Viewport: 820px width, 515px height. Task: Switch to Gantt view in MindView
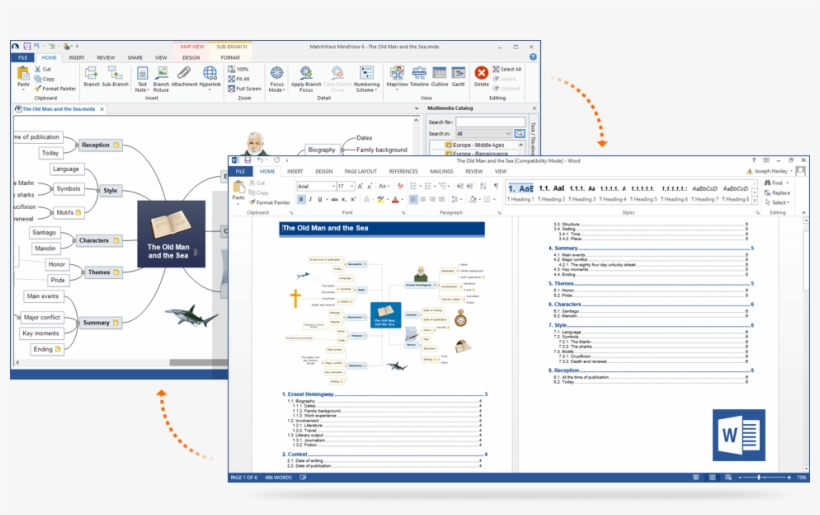click(458, 76)
